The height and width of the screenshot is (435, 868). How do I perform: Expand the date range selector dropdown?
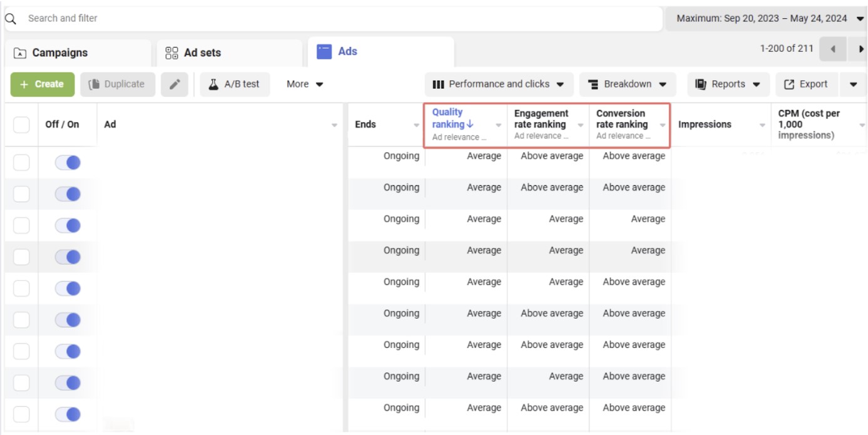point(858,18)
